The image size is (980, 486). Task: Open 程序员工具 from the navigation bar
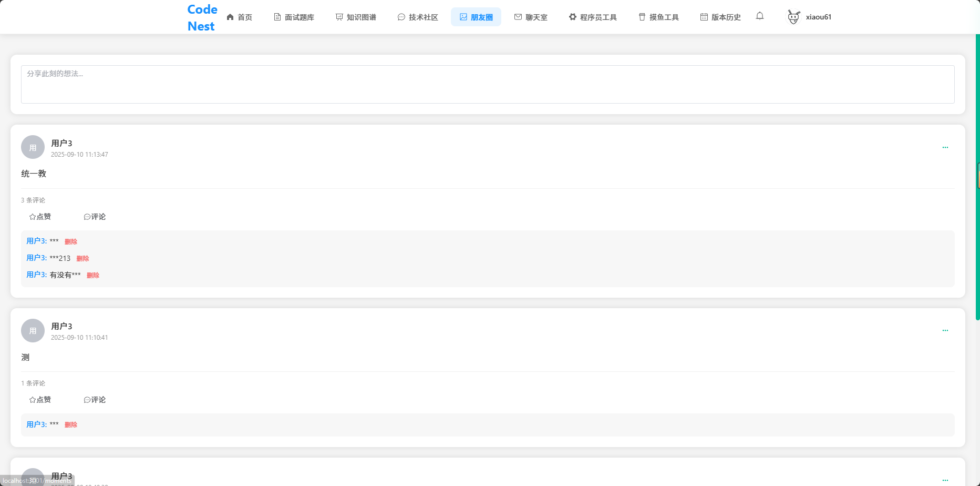593,17
